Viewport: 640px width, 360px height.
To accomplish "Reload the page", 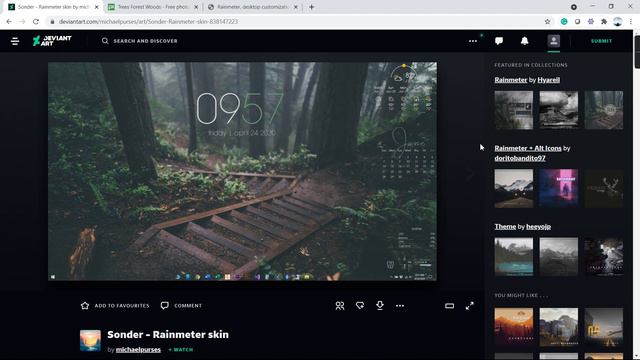I will 36,22.
